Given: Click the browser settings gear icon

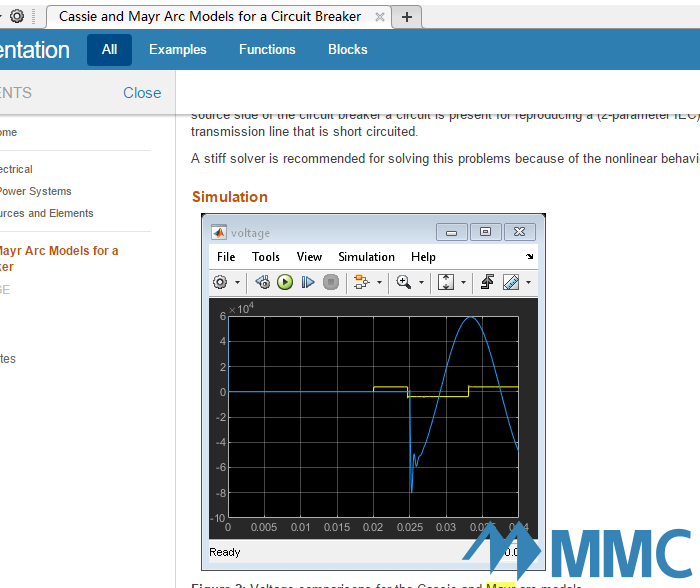Looking at the screenshot, I should (17, 17).
